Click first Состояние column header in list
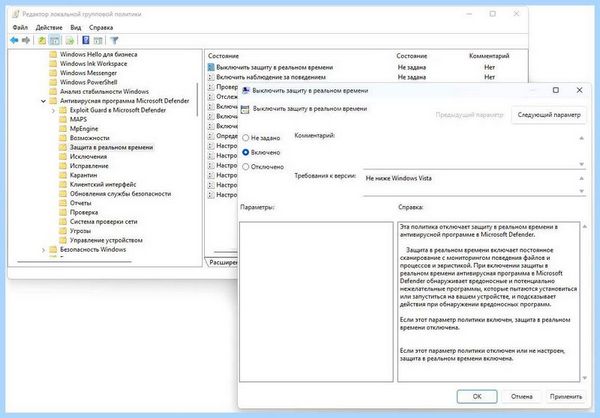The width and height of the screenshot is (600, 418). [x=223, y=56]
